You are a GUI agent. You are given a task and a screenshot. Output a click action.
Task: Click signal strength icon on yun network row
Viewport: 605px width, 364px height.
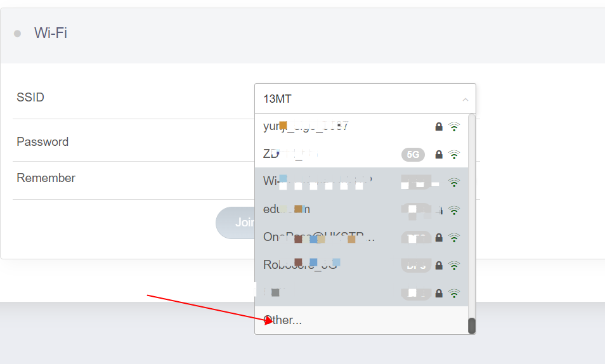coord(454,127)
